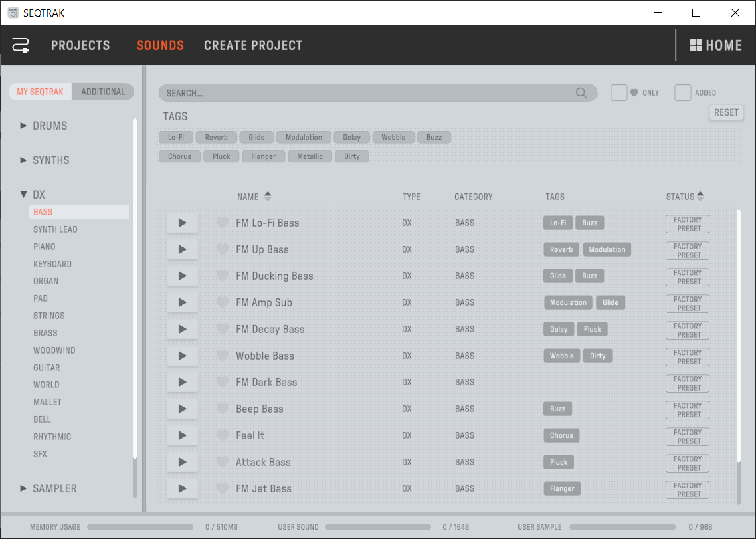
Task: Mark Beep Bass as a favorite
Action: click(223, 409)
